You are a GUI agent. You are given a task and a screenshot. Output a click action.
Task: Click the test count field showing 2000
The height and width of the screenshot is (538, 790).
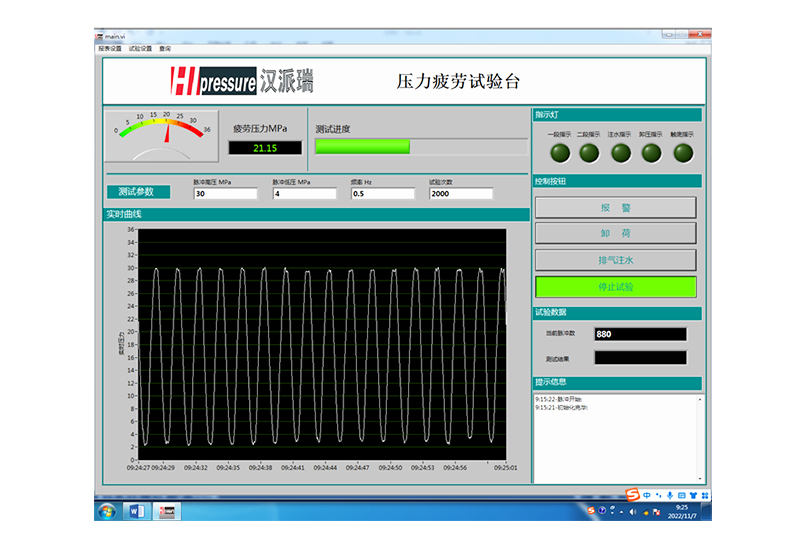[x=461, y=193]
